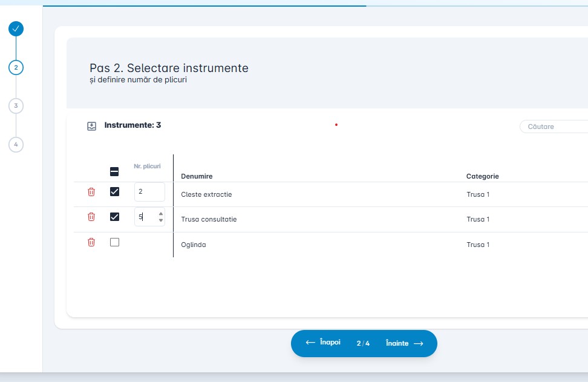Click the Instrumente inbox download icon

click(x=92, y=126)
